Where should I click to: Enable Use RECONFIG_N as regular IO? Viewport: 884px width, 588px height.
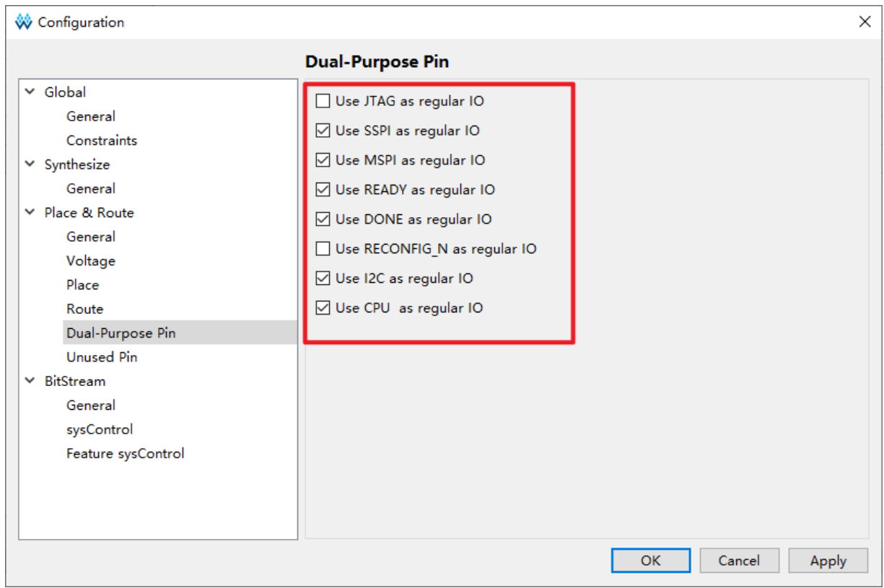coord(323,249)
